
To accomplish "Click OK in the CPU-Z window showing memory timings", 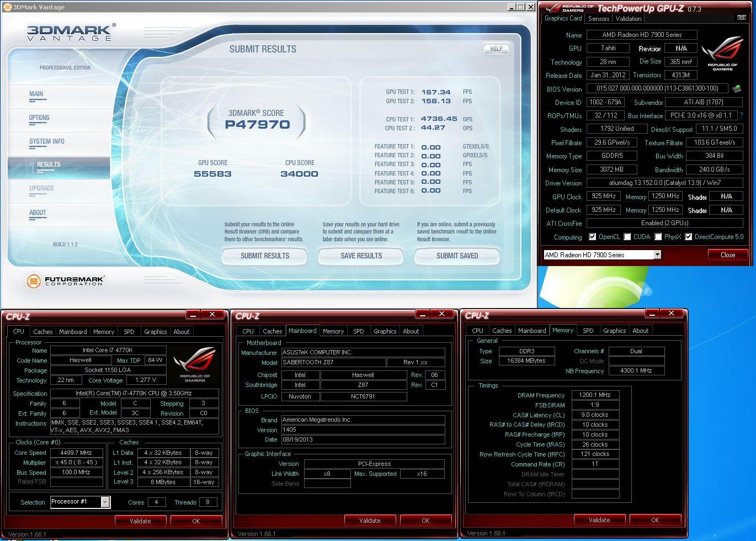I will pos(655,519).
